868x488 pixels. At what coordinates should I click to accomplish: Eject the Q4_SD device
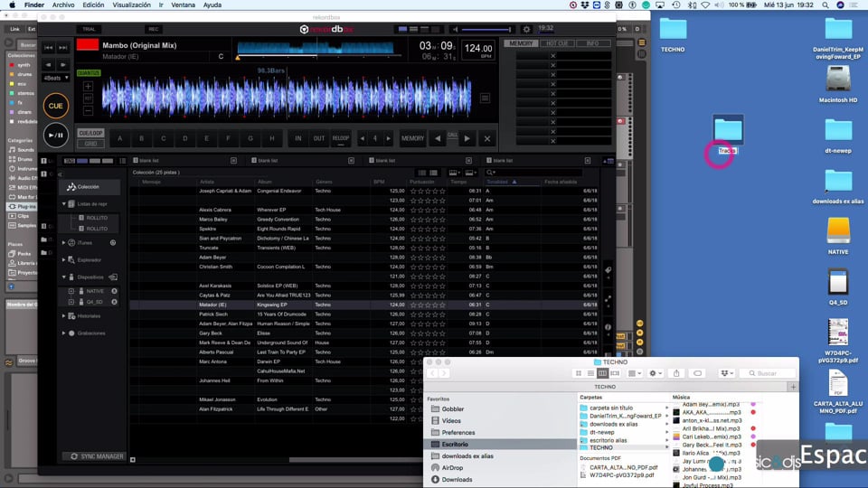point(114,302)
